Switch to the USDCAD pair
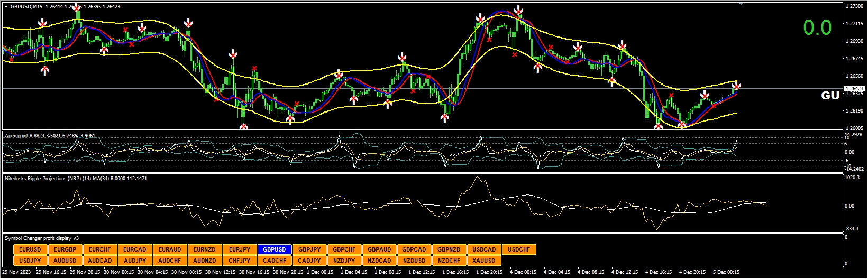868x279 pixels. [484, 249]
